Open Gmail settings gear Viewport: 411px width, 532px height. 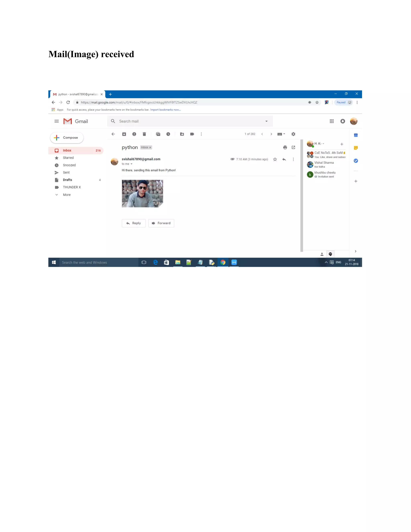click(293, 134)
